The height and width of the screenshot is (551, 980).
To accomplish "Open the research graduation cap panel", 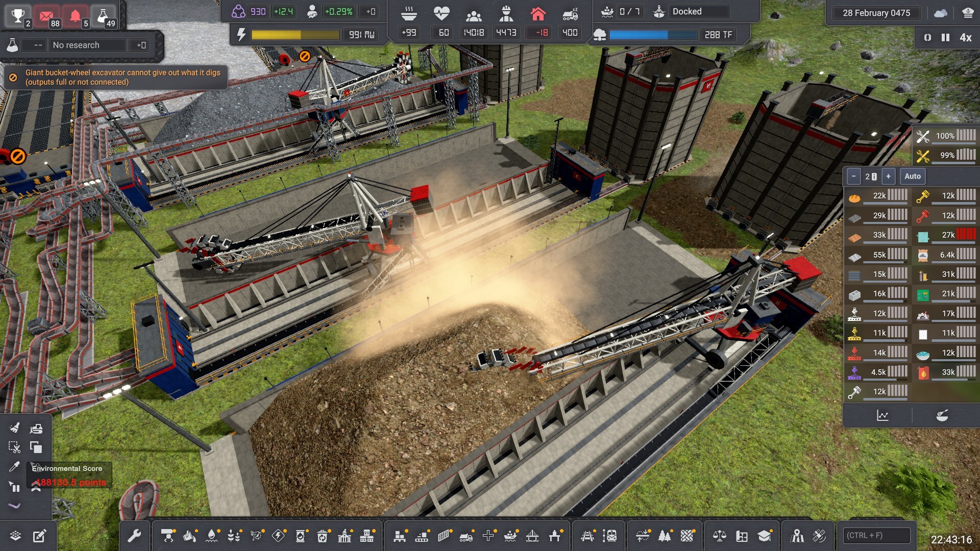I will (765, 536).
